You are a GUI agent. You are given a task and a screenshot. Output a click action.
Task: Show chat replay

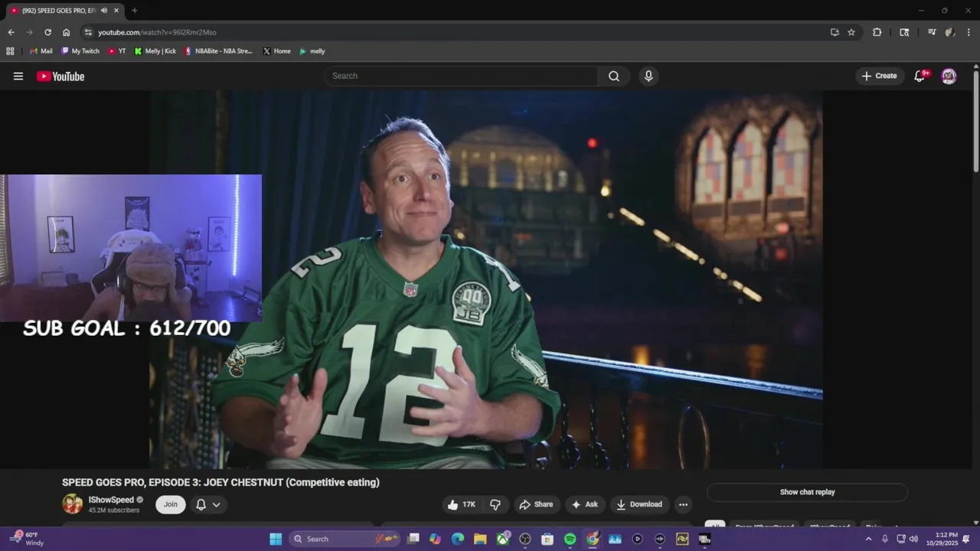[x=807, y=492]
